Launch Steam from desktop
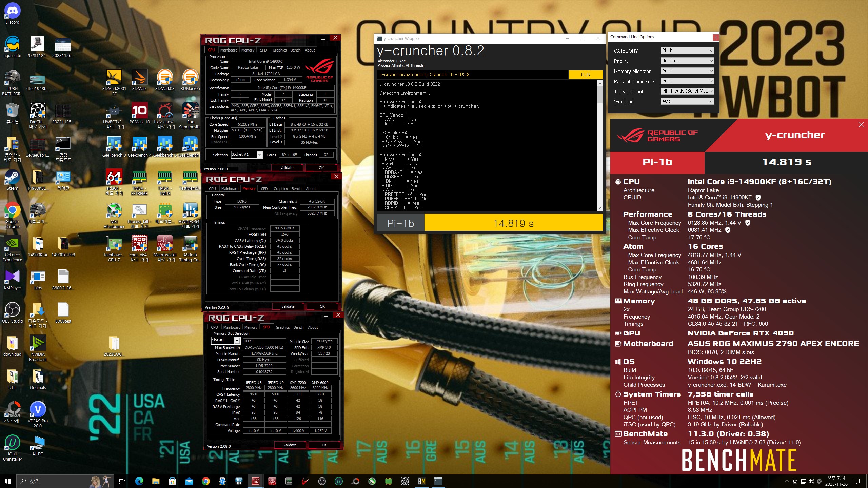 click(x=13, y=180)
